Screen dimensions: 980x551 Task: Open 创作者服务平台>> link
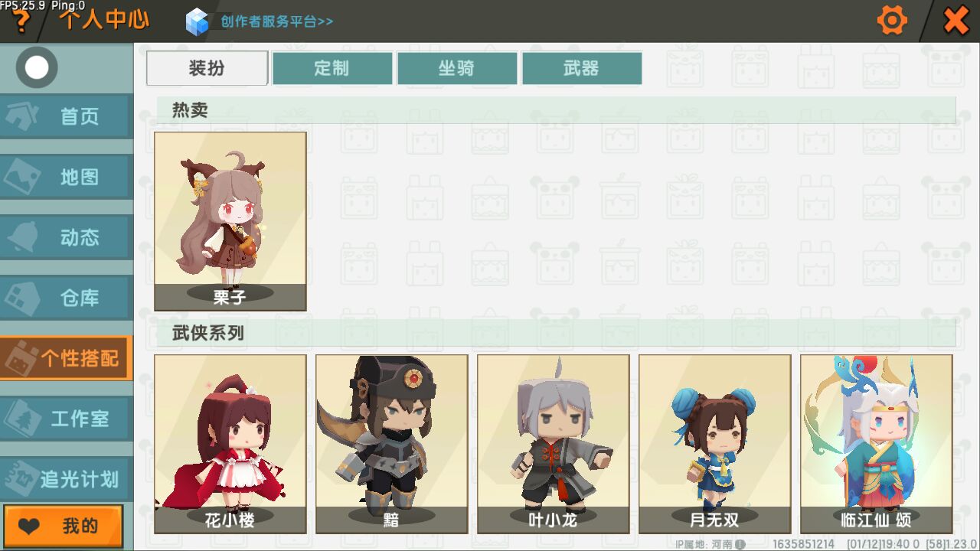pyautogui.click(x=277, y=21)
